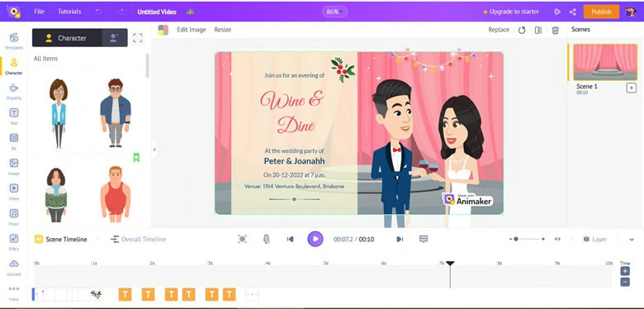Viewport: 644px width, 309px height.
Task: Select the holly leaf timeline item
Action: coord(96,294)
